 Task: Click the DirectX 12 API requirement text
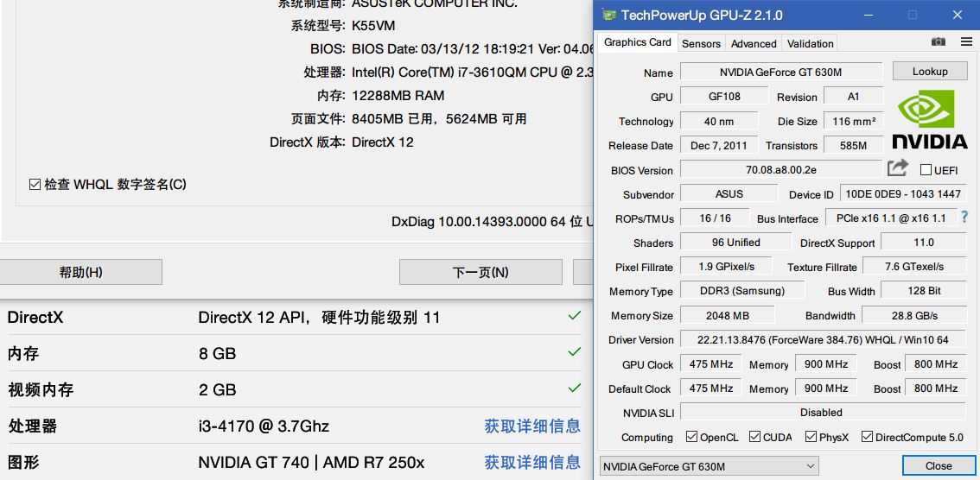pos(319,317)
